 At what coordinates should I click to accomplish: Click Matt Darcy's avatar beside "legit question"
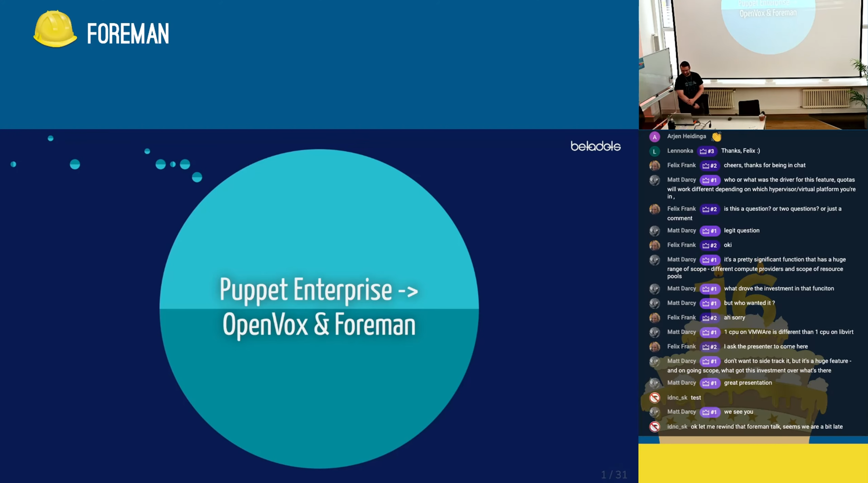654,231
